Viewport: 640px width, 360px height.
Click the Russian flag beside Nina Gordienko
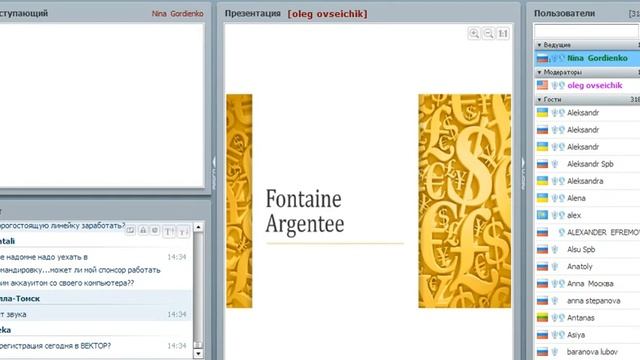542,58
